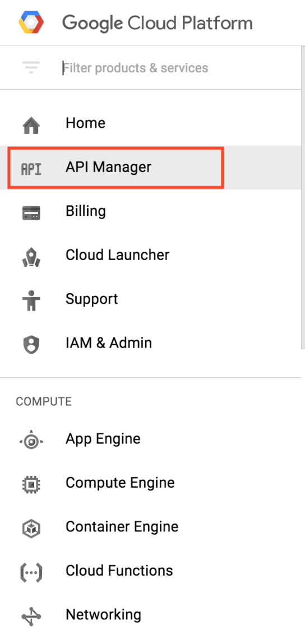Click the Support person icon
The width and height of the screenshot is (305, 644).
pos(31,301)
